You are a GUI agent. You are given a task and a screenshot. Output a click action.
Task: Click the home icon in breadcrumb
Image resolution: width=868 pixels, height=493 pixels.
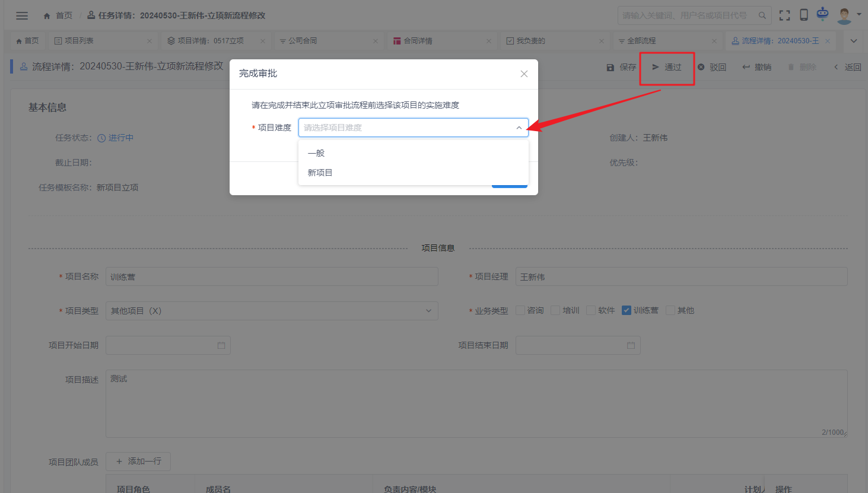click(x=47, y=16)
